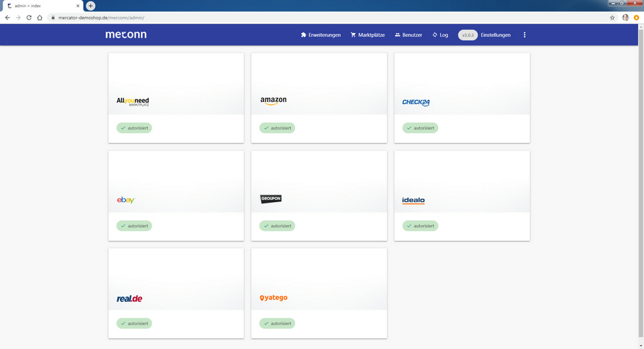This screenshot has width=644, height=349.
Task: Open the idealo marketplace logo
Action: click(x=413, y=200)
